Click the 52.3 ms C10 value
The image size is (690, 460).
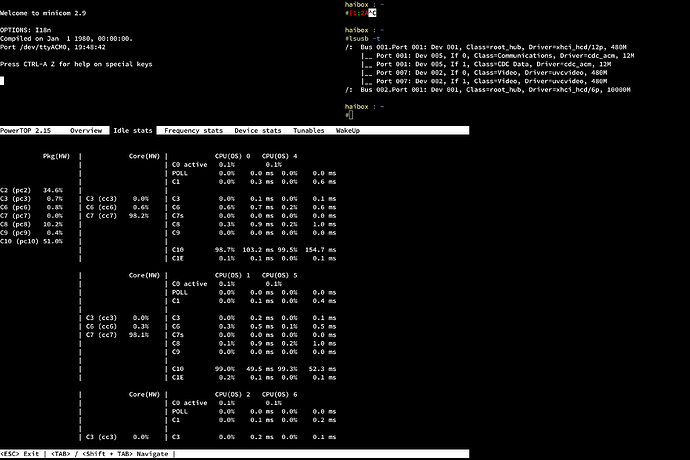pos(323,369)
